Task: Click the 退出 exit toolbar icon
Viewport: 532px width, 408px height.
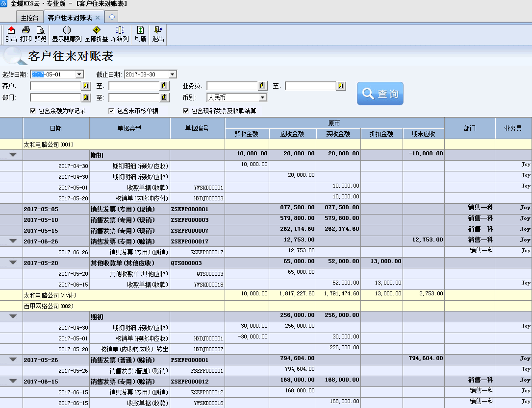Action: (158, 34)
